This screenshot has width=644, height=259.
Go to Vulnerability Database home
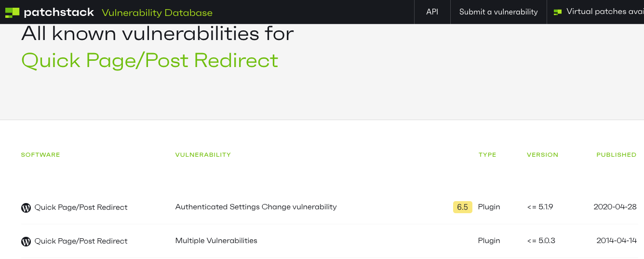[x=157, y=13]
